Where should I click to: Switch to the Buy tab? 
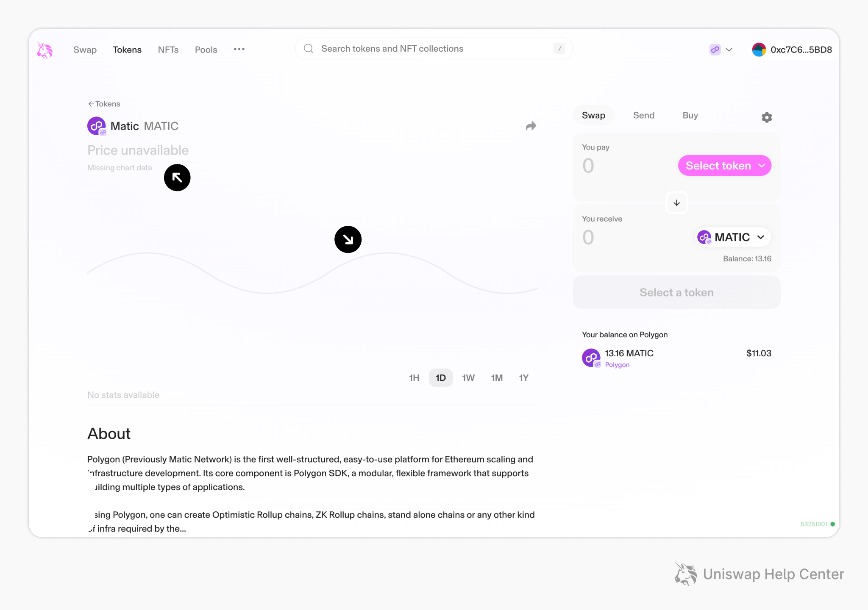pyautogui.click(x=690, y=115)
